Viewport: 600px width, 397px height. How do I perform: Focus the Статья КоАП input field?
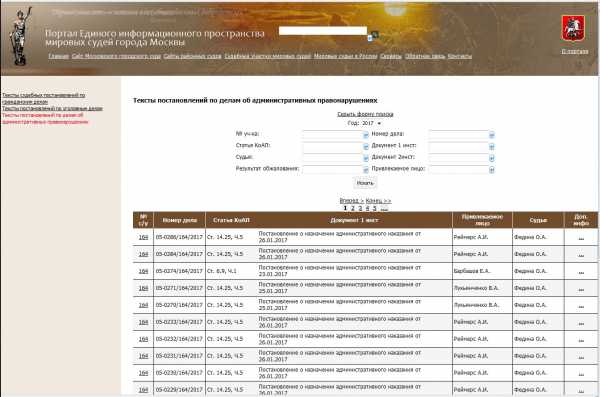click(x=332, y=146)
